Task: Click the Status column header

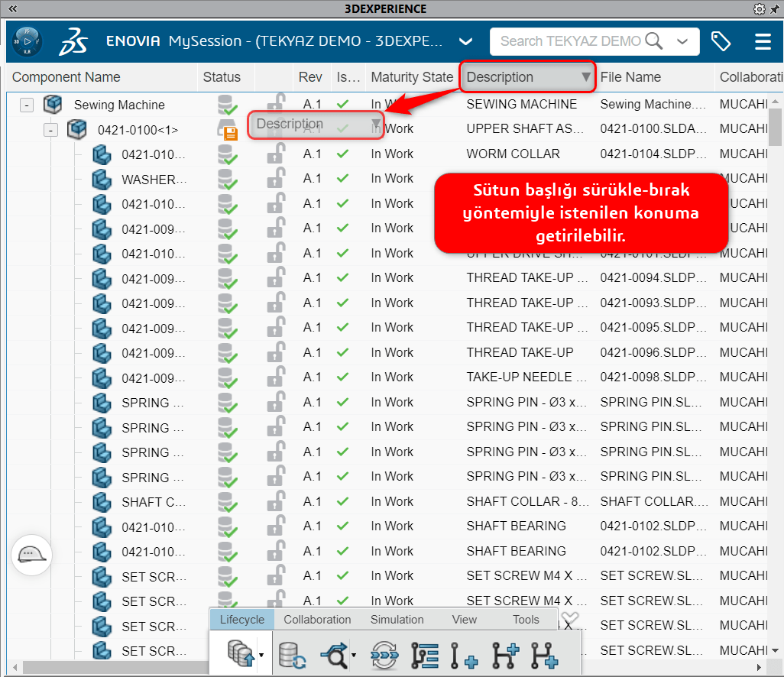Action: click(x=222, y=77)
